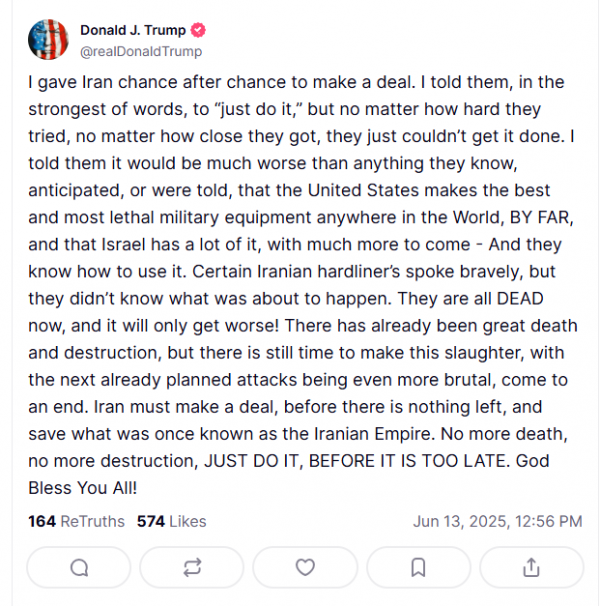
Task: View the 574 Likes list
Action: pos(172,521)
